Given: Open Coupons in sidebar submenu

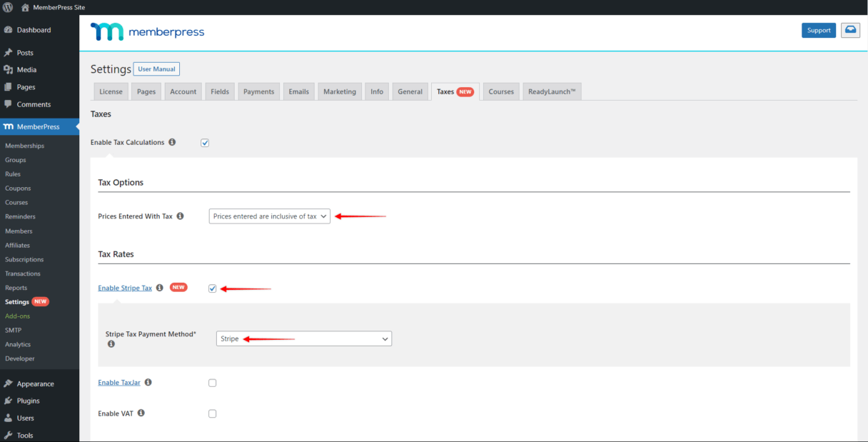Looking at the screenshot, I should (18, 189).
